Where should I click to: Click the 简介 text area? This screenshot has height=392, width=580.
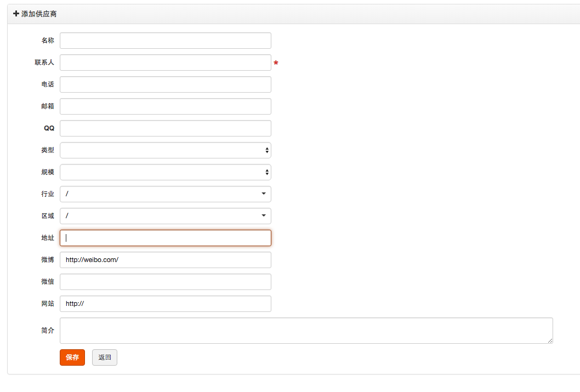(306, 331)
